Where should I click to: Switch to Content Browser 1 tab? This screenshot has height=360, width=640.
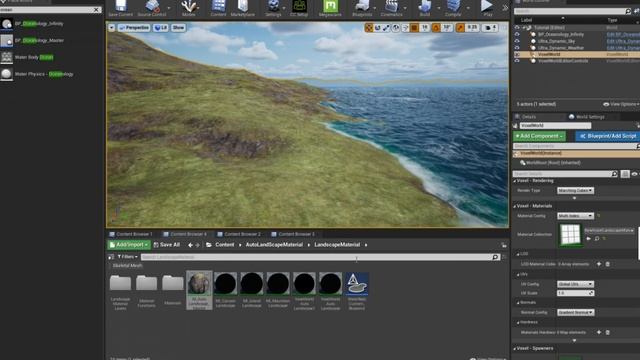131,234
